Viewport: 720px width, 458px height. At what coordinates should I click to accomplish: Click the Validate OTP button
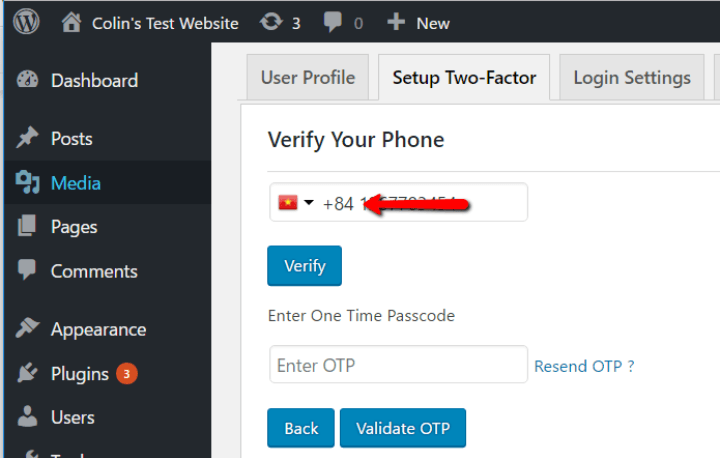[x=403, y=428]
